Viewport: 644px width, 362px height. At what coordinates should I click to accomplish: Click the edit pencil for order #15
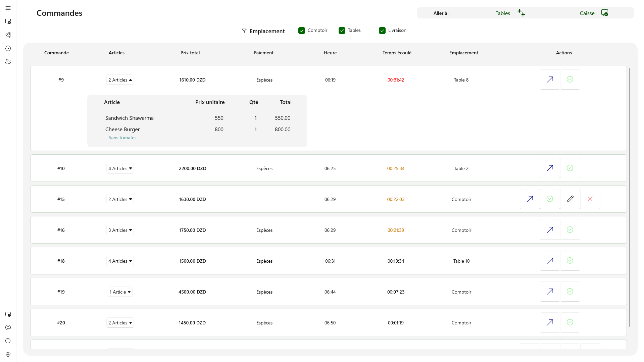[570, 199]
